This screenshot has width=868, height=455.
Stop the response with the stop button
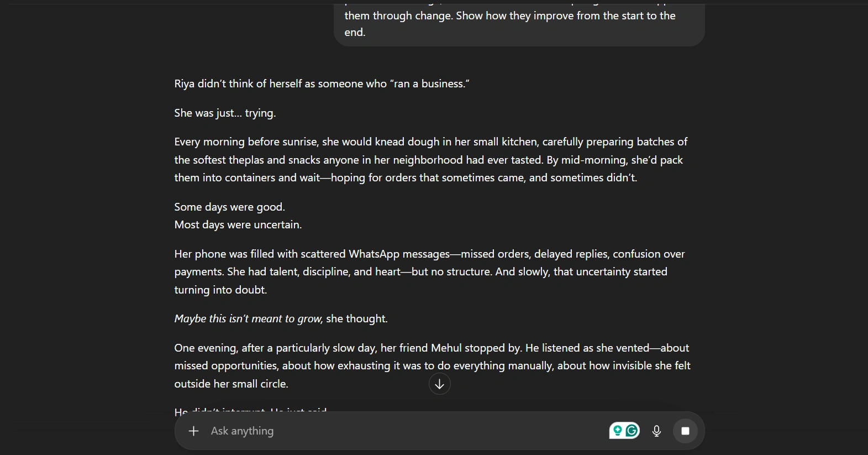coord(685,431)
